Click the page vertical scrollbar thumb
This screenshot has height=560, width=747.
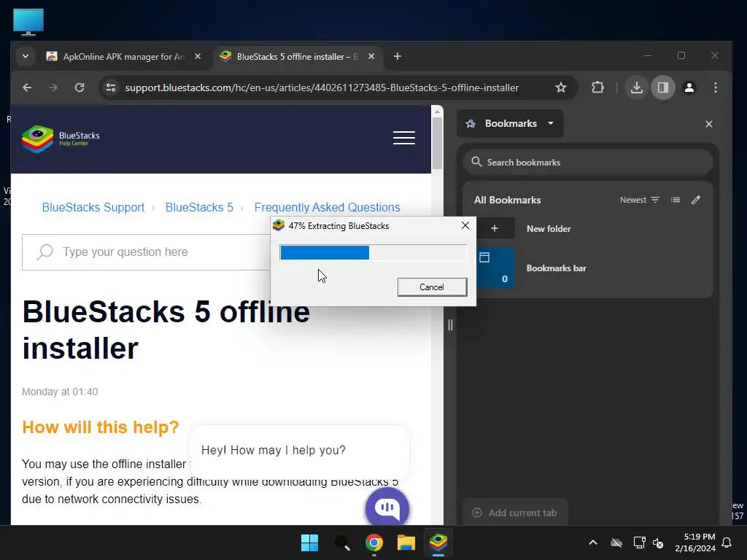[x=437, y=144]
